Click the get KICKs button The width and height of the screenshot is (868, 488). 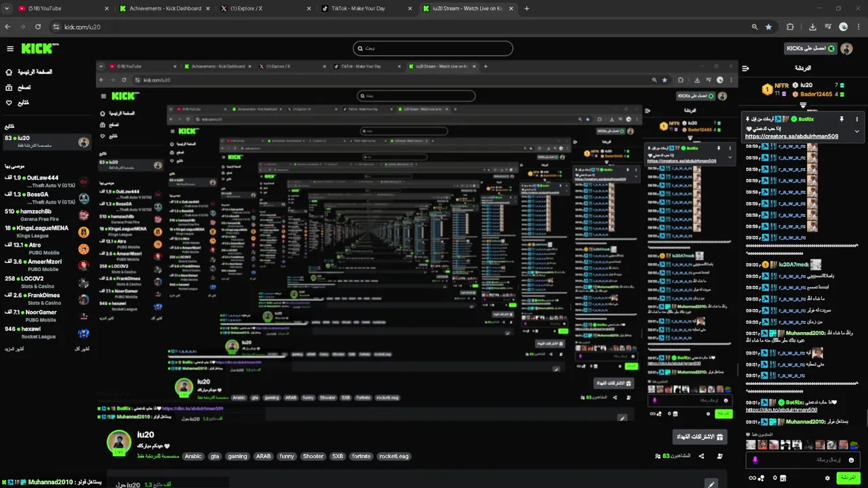tap(810, 49)
